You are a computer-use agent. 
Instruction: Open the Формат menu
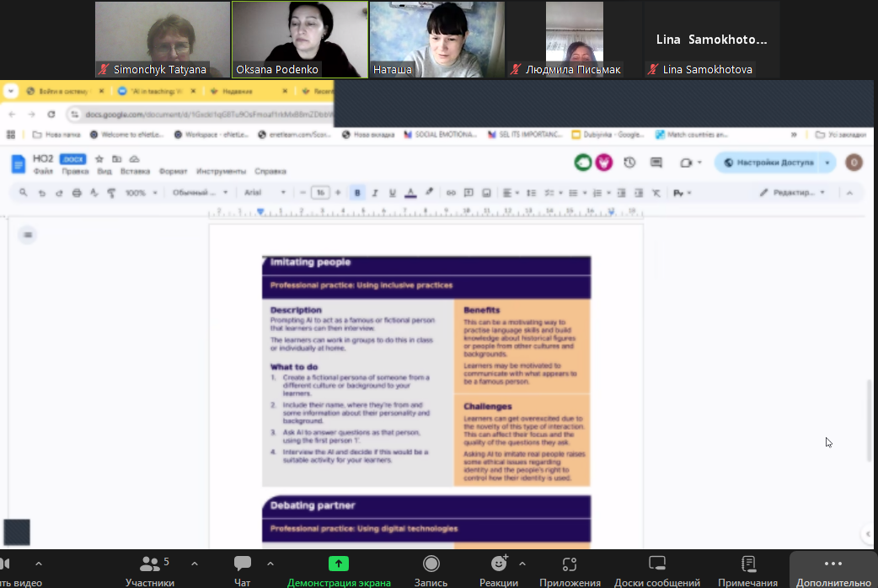(173, 172)
